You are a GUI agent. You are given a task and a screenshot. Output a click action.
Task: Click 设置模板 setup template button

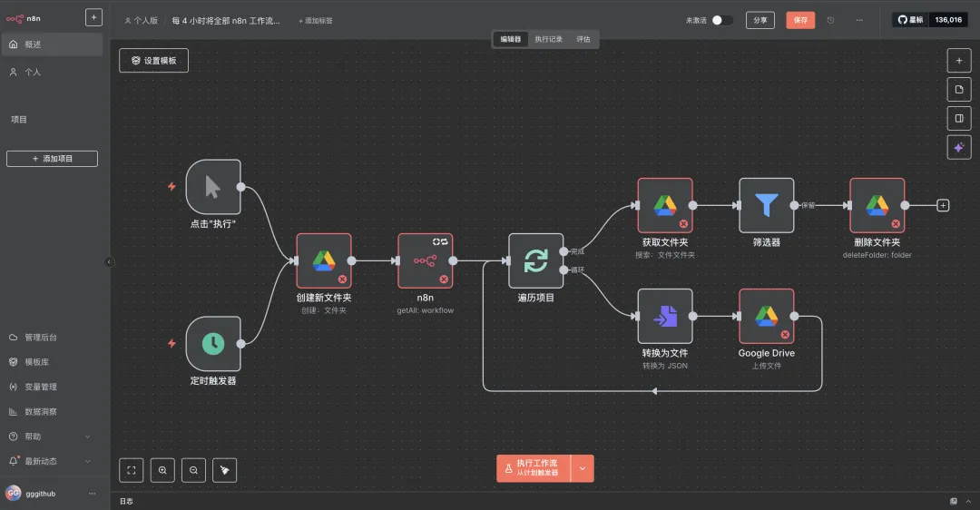click(x=153, y=61)
